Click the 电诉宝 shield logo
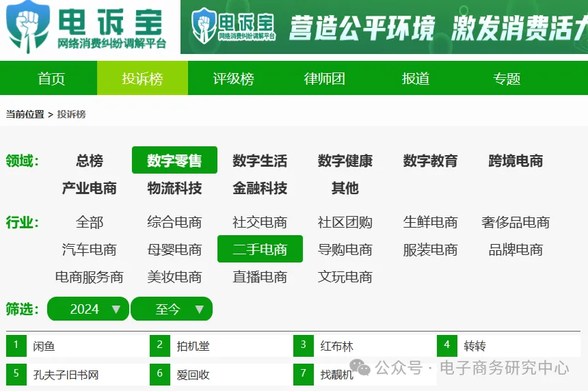 (28, 27)
